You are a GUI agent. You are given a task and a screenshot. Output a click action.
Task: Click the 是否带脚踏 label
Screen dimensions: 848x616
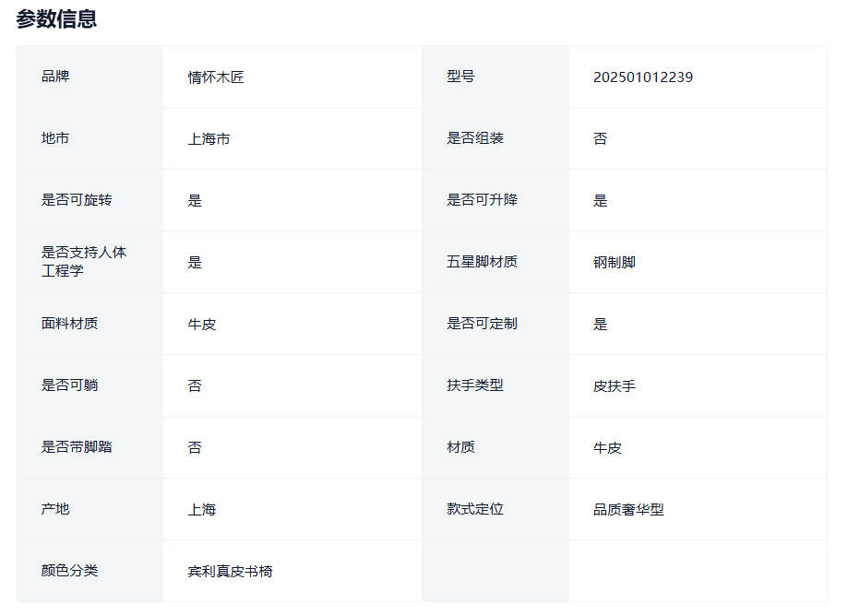(x=77, y=447)
